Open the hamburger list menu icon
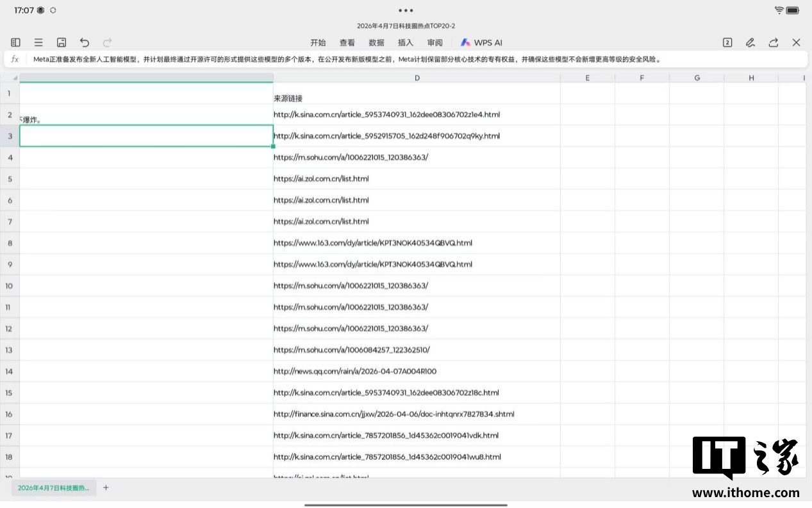This screenshot has height=508, width=812. coord(38,42)
